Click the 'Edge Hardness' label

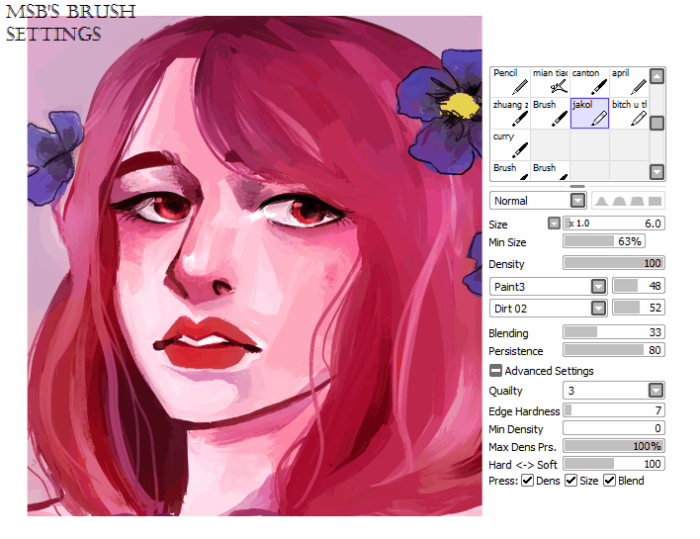coord(524,411)
